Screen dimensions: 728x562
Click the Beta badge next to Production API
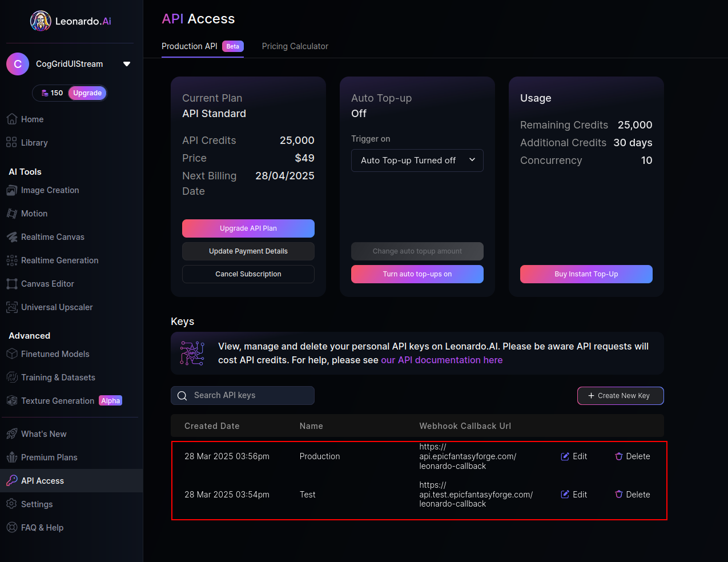coord(233,46)
